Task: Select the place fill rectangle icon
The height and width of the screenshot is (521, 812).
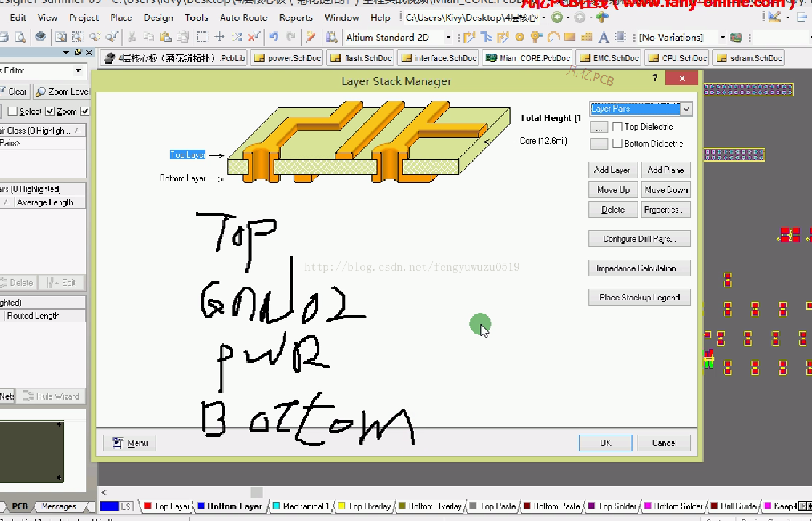Action: tap(569, 37)
